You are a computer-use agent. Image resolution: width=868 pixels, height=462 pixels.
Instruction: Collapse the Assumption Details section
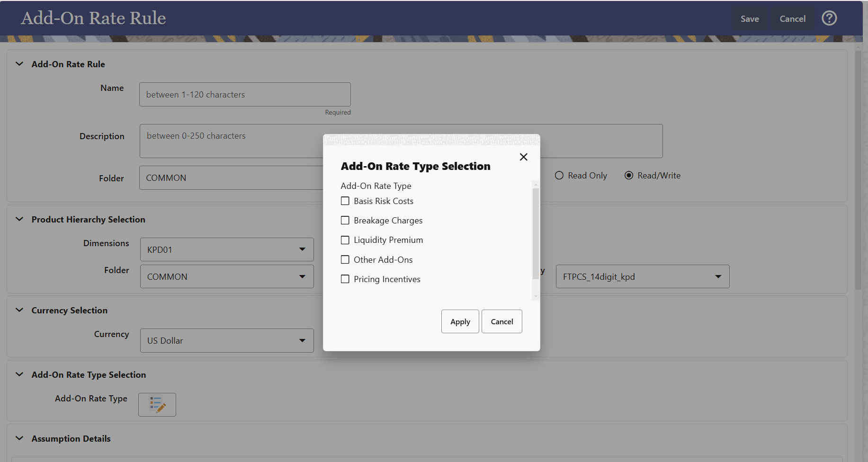tap(19, 438)
